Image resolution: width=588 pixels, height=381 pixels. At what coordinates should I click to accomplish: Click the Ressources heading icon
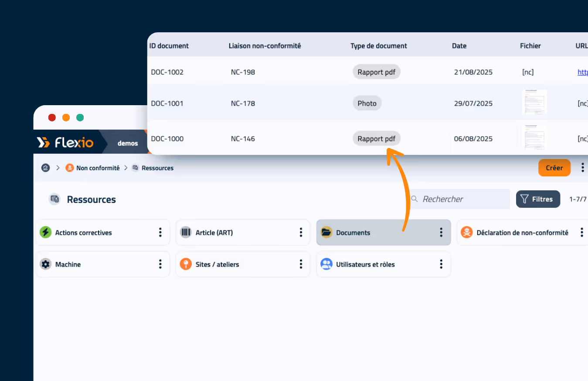tap(54, 199)
